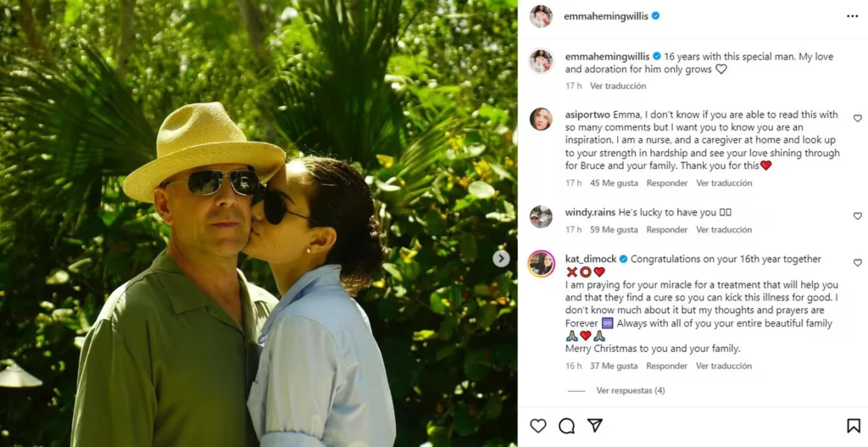
Task: Like the post with the heart icon
Action: click(x=538, y=426)
